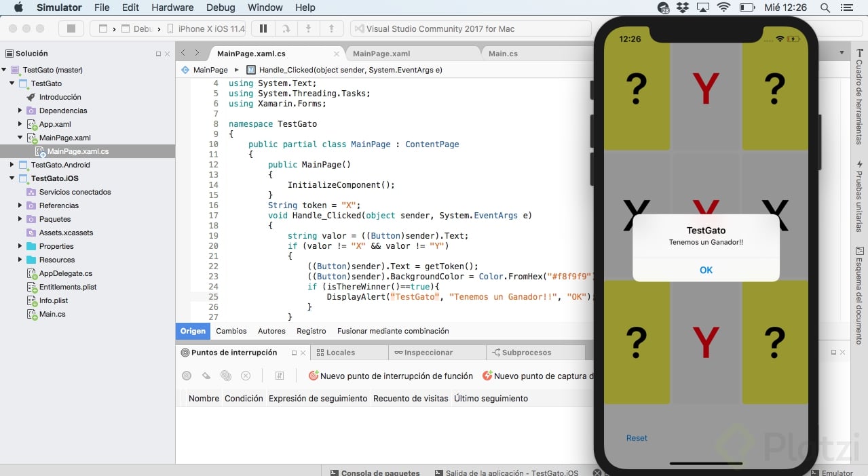Switch to the Autores view tab

click(271, 331)
